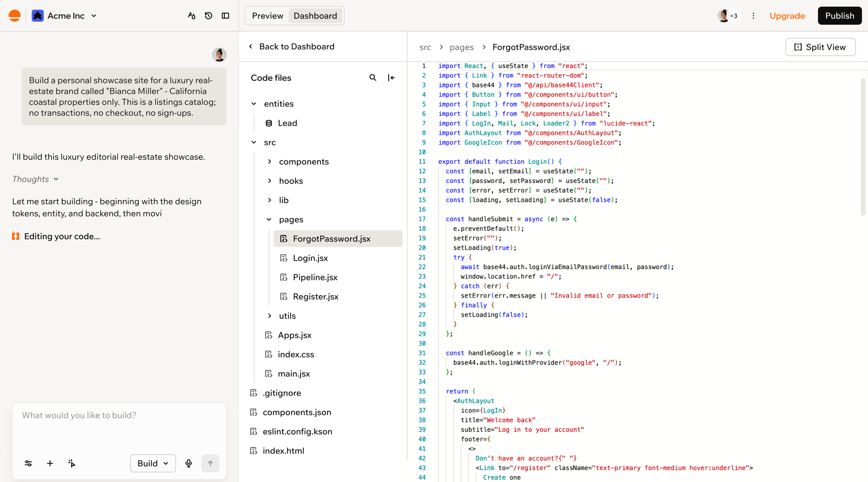The height and width of the screenshot is (482, 868).
Task: Open the main.jsx file
Action: coord(294,374)
